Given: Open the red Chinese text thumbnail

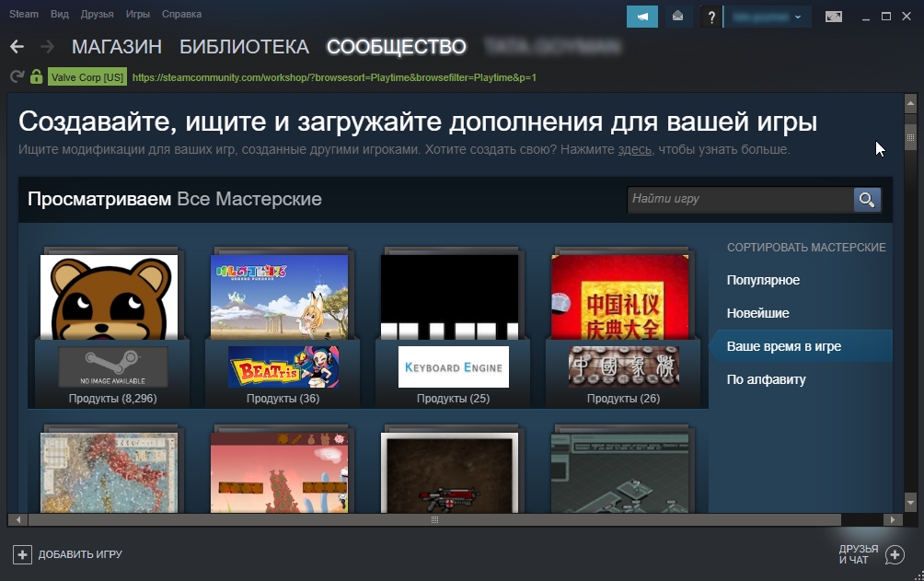Looking at the screenshot, I should point(620,297).
